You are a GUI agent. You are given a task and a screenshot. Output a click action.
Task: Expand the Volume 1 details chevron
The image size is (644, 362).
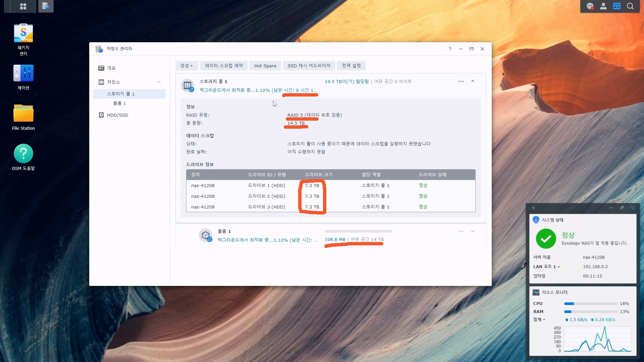tap(473, 231)
